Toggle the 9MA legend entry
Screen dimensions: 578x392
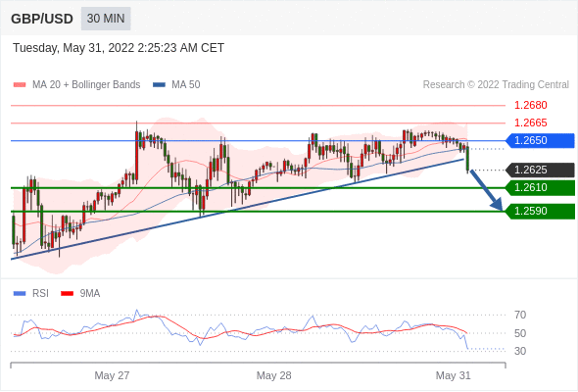coord(80,294)
